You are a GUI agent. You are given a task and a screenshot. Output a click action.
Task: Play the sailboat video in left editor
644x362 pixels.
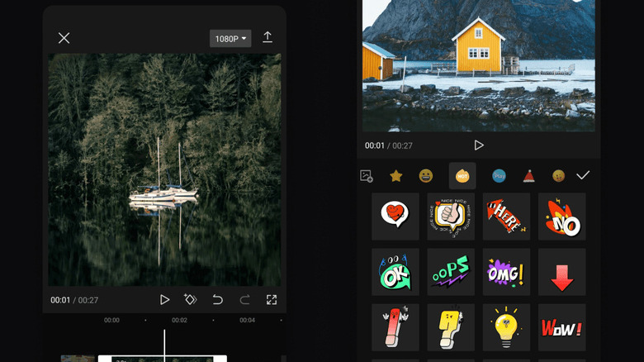pos(164,300)
